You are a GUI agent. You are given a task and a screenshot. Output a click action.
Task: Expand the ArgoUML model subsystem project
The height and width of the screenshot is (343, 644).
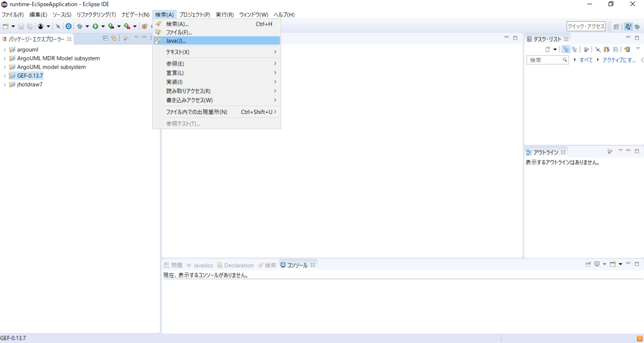pyautogui.click(x=5, y=67)
